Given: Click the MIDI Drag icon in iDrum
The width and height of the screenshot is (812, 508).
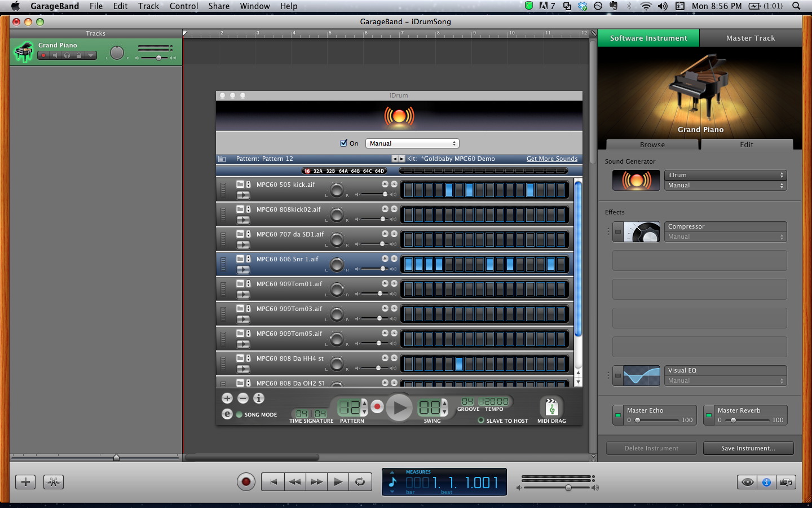Looking at the screenshot, I should 551,407.
